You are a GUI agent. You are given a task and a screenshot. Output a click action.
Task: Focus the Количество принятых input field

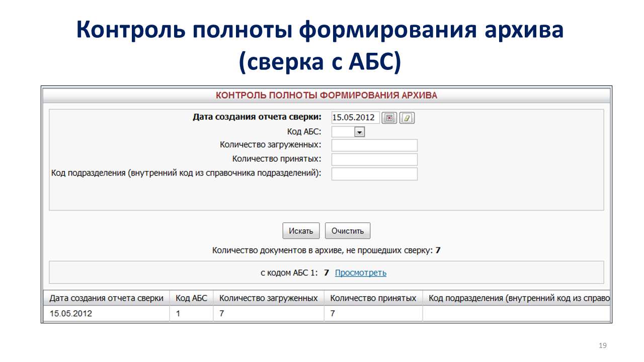click(374, 159)
